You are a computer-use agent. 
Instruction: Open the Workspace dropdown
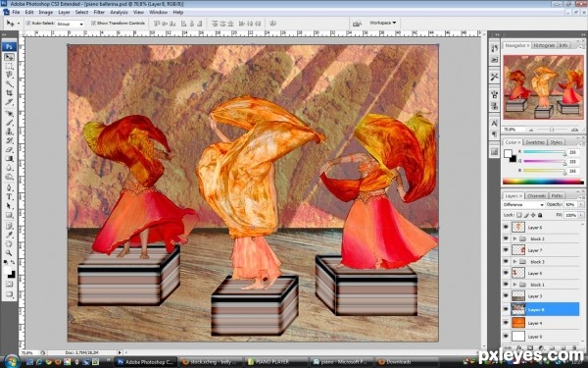(382, 23)
